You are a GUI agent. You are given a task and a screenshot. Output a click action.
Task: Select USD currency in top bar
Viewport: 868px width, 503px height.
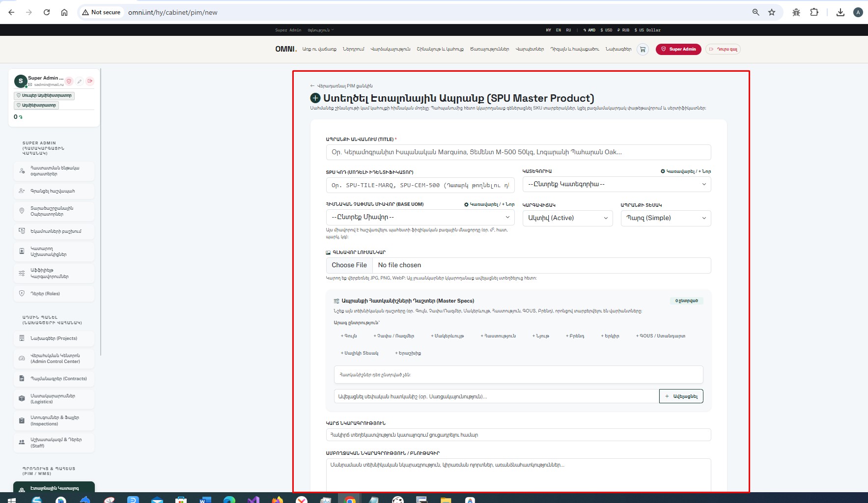click(x=606, y=30)
